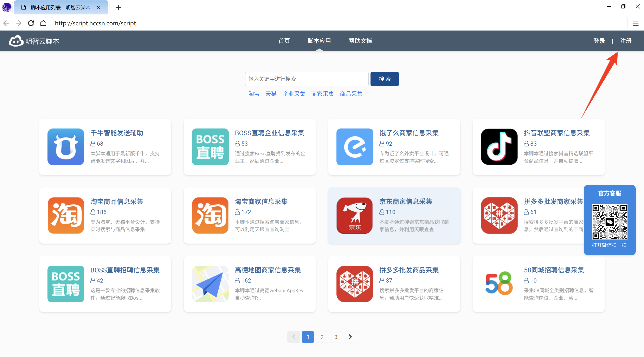Select the 商家采集 keyword tag
Screen dimensions: 644x357
(323, 94)
